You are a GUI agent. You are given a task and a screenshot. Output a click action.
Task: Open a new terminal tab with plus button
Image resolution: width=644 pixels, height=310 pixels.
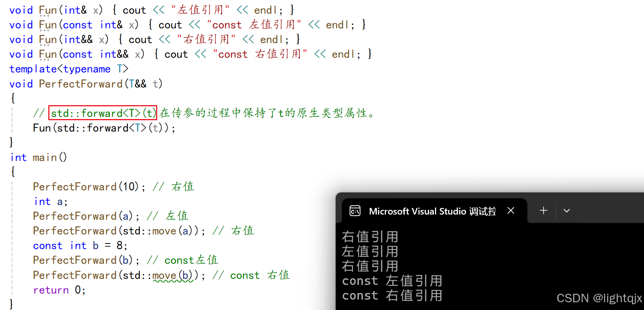coord(544,211)
